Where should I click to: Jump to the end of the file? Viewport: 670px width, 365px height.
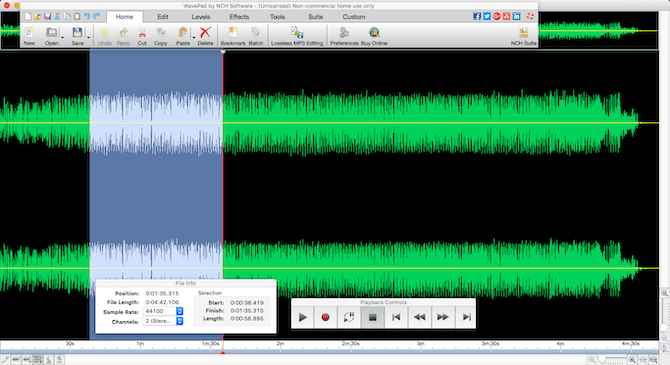click(x=466, y=317)
